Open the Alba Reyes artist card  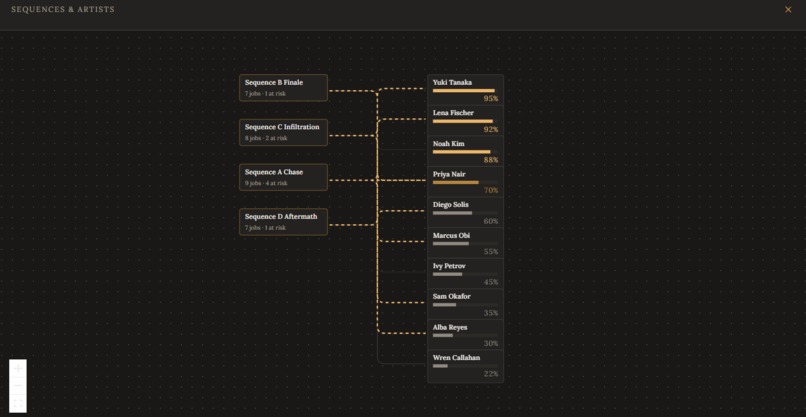[465, 335]
